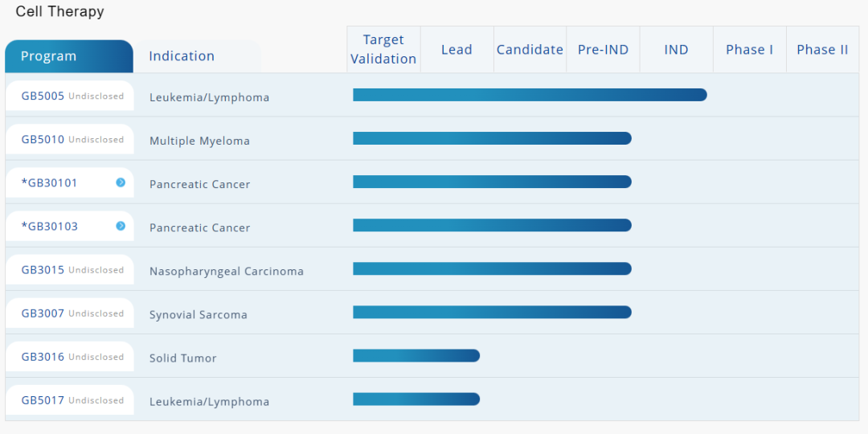This screenshot has width=868, height=434.
Task: Select the Target Validation column header
Action: [383, 50]
